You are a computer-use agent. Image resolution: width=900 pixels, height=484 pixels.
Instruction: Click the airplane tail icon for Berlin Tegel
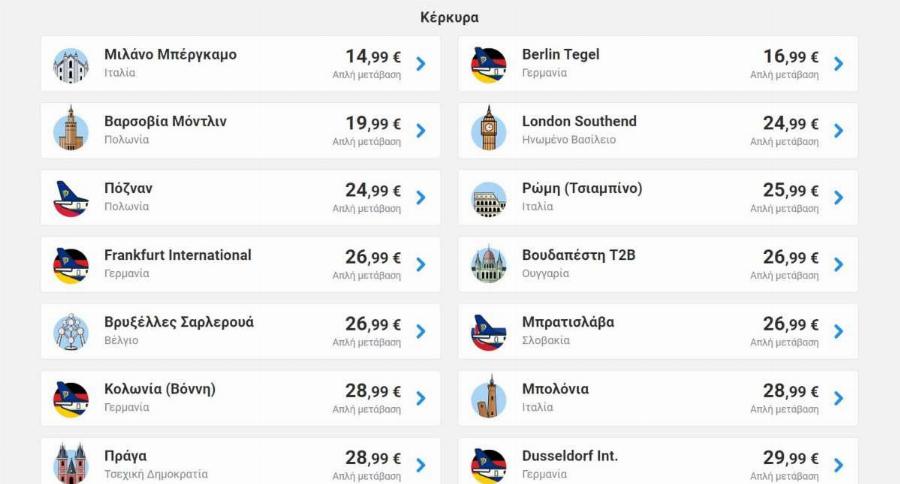[489, 64]
